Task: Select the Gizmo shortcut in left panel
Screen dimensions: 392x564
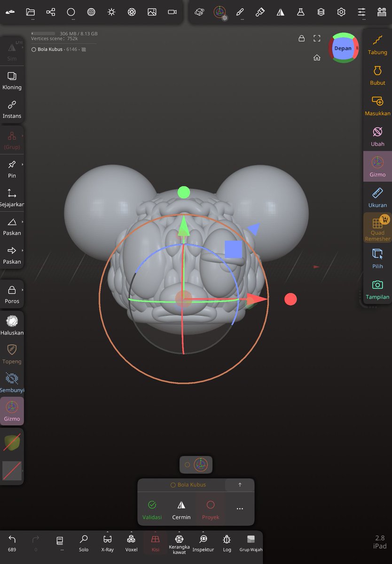Action: 12,411
